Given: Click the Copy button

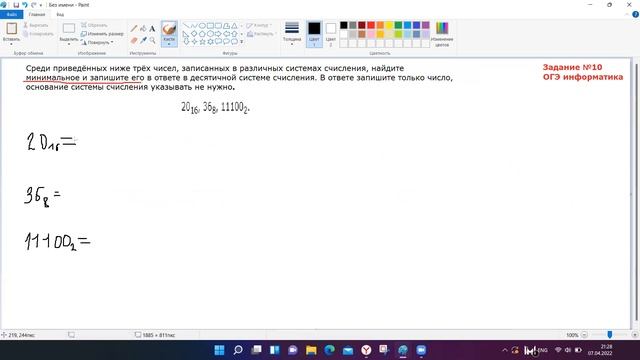Looking at the screenshot, I should (38, 34).
